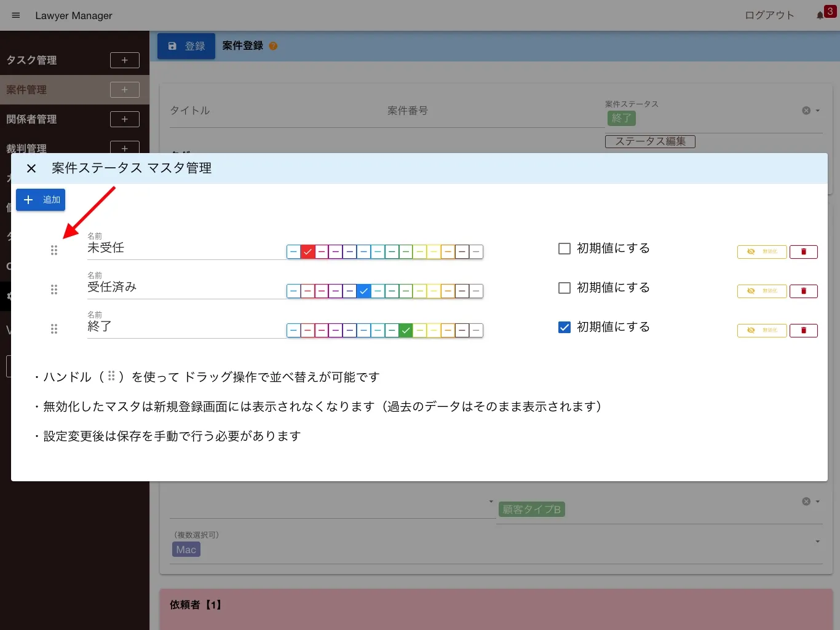The width and height of the screenshot is (840, 630).
Task: Grab the drag handle for 未受任 row
Action: (x=54, y=250)
